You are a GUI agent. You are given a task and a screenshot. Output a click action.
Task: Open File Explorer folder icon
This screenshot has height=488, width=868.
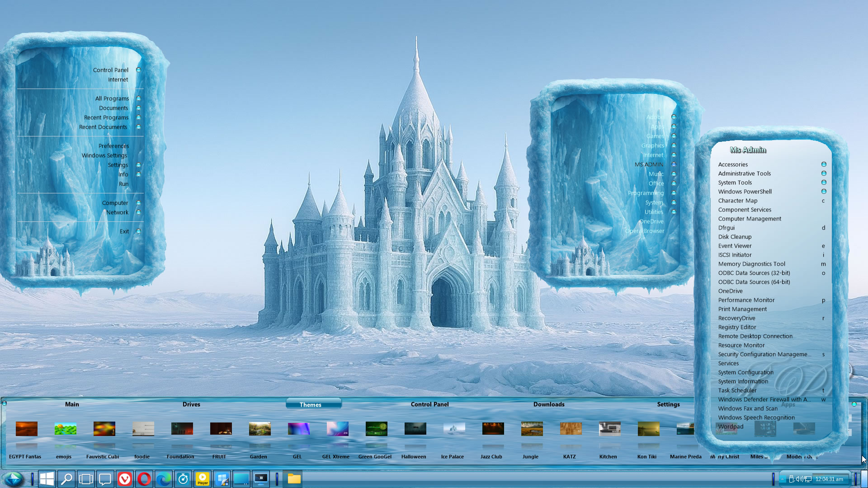coord(294,479)
